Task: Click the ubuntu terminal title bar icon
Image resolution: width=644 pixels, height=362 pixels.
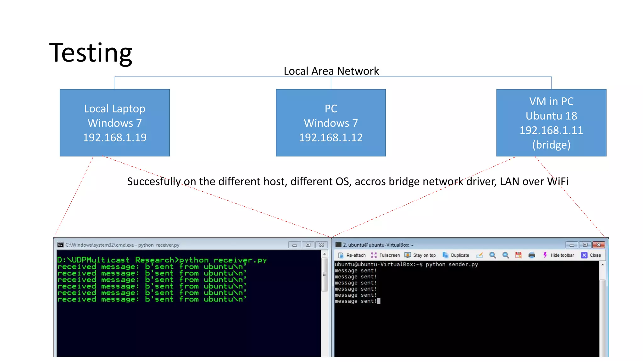Action: (x=338, y=244)
